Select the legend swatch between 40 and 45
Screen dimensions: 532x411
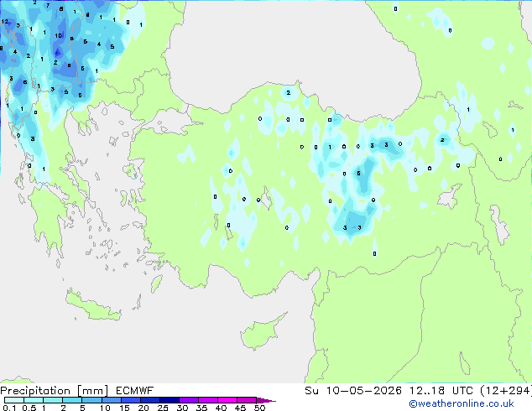coord(227,400)
